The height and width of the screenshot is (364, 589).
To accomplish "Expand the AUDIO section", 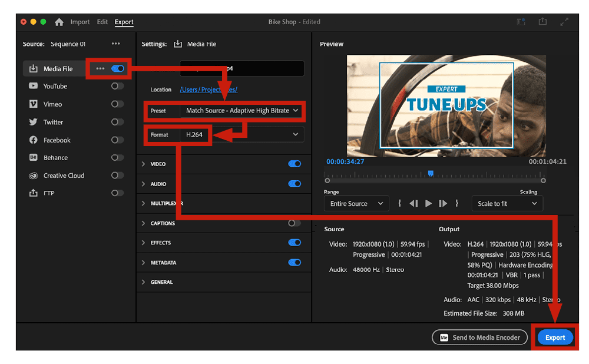I will pyautogui.click(x=144, y=184).
